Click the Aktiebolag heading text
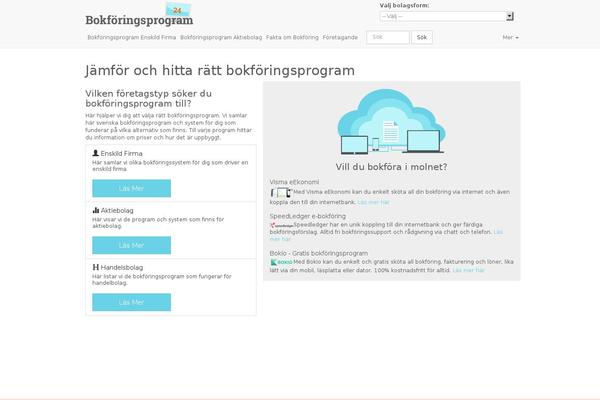Image resolution: width=600 pixels, height=400 pixels. pos(117,211)
